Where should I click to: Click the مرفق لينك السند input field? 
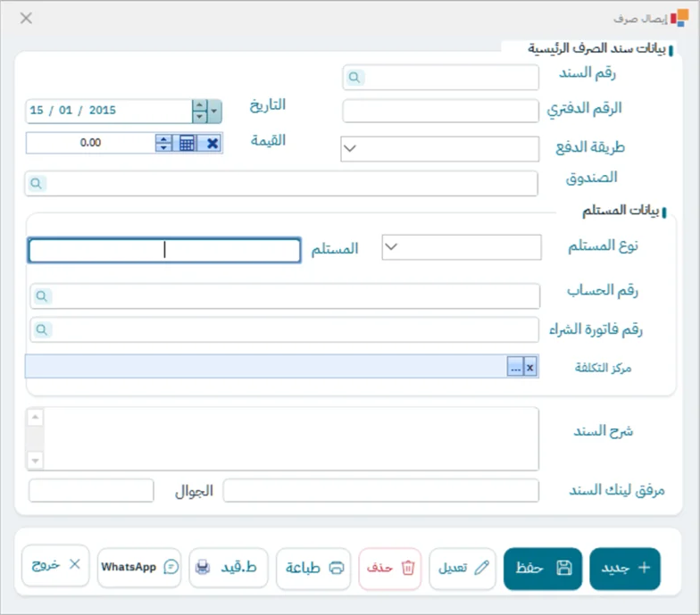pyautogui.click(x=380, y=491)
